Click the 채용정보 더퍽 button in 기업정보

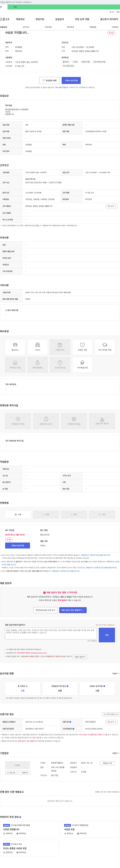coord(107,763)
